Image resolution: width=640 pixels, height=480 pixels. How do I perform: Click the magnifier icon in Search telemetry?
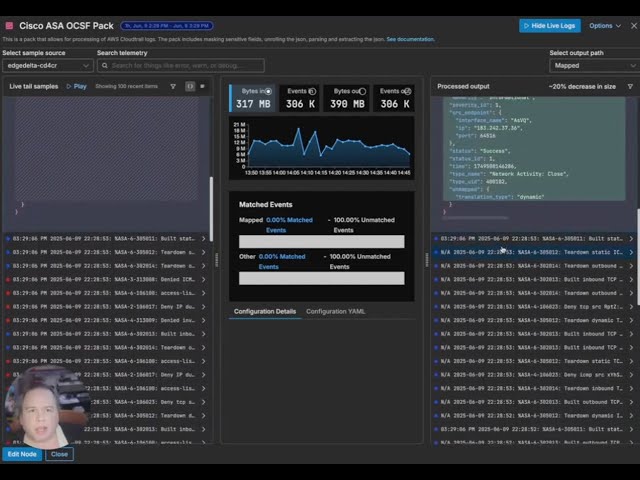point(105,65)
